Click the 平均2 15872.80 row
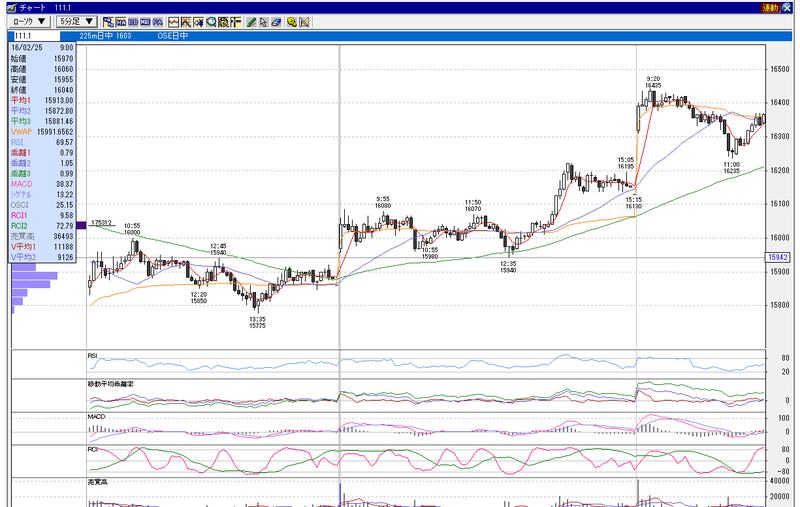The width and height of the screenshot is (800, 507). (x=42, y=111)
